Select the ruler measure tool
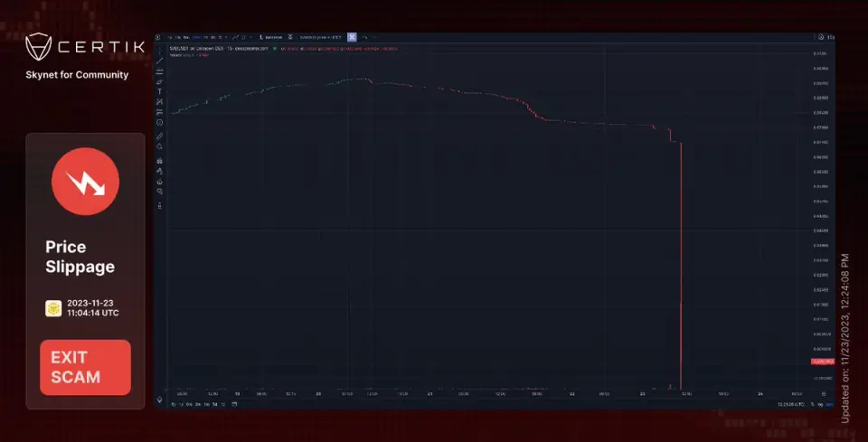868x442 pixels. [159, 136]
